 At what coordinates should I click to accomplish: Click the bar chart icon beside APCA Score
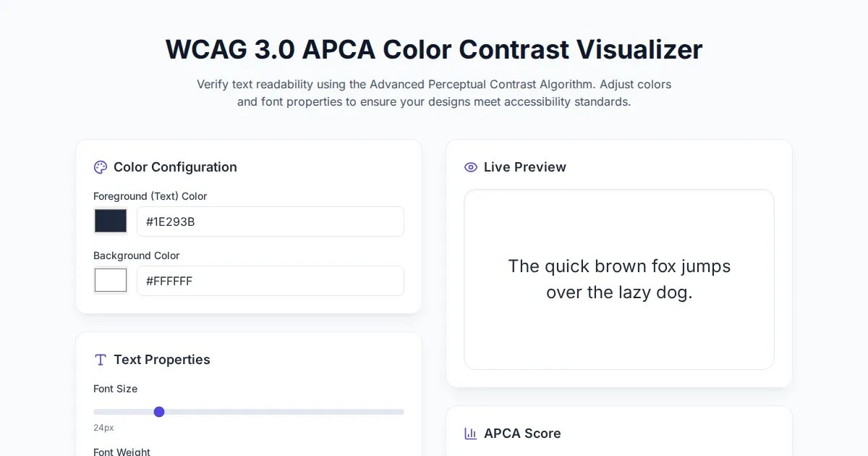point(471,434)
